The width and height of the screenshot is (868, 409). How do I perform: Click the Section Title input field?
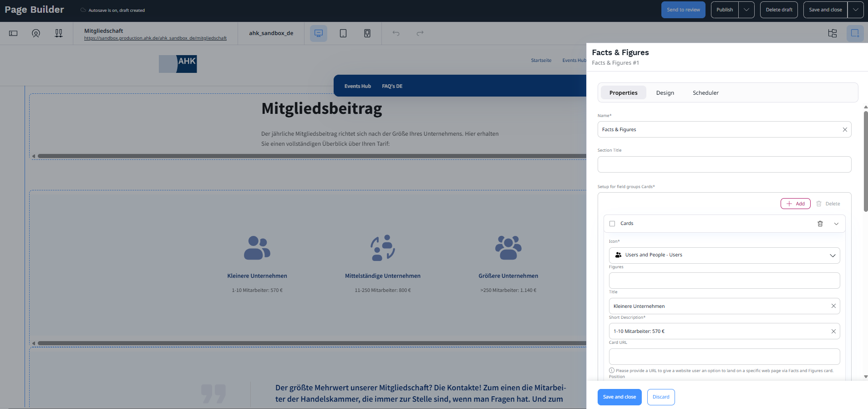coord(725,164)
